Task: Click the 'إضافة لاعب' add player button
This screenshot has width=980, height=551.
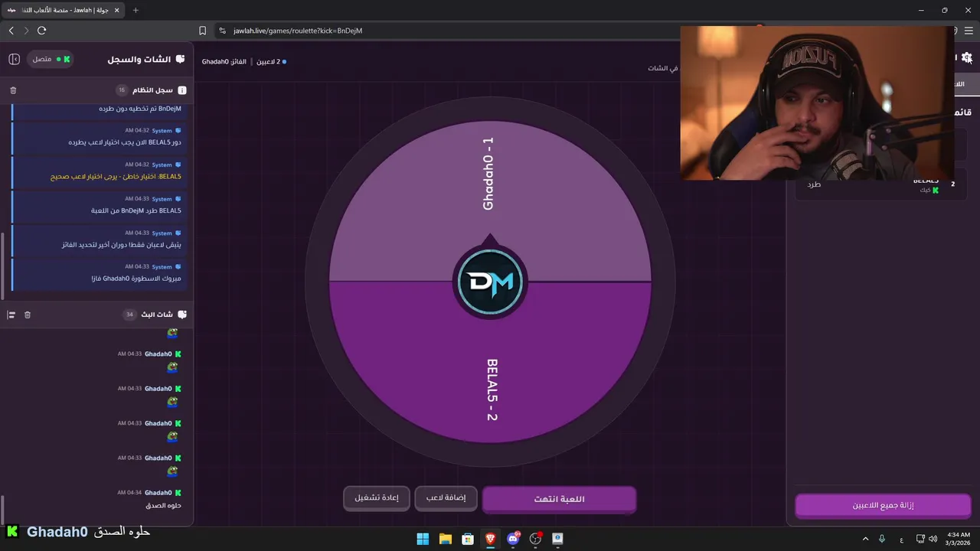Action: pos(446,498)
